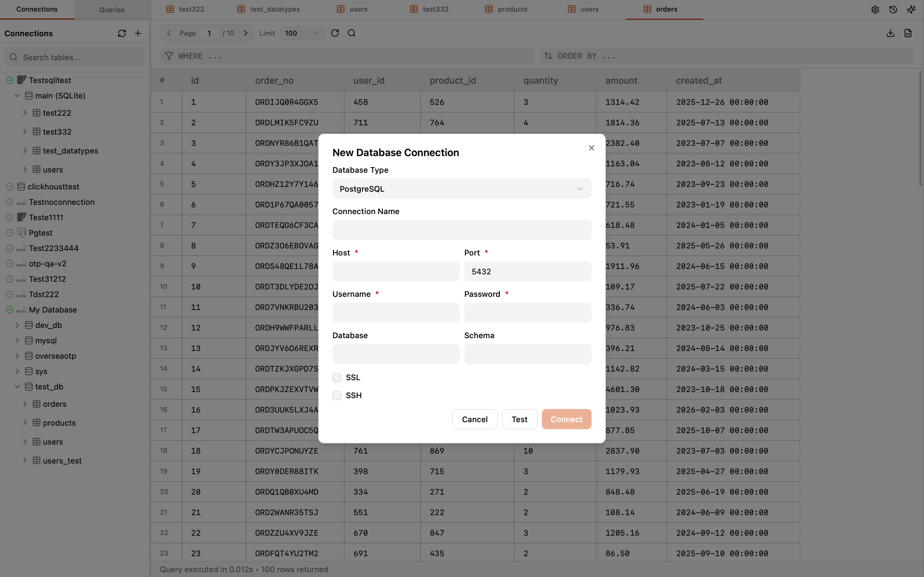Image resolution: width=924 pixels, height=577 pixels.
Task: Expand the dev_db database node
Action: [17, 325]
